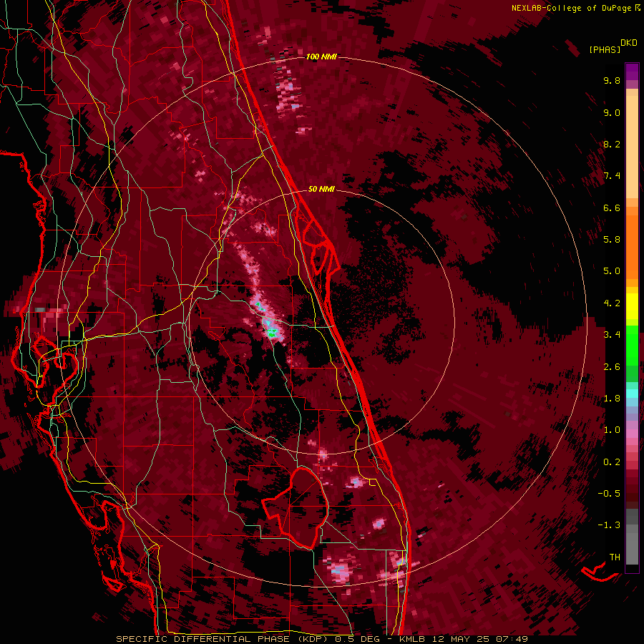Click the NEXLAB-College of DuPage label

click(x=572, y=8)
